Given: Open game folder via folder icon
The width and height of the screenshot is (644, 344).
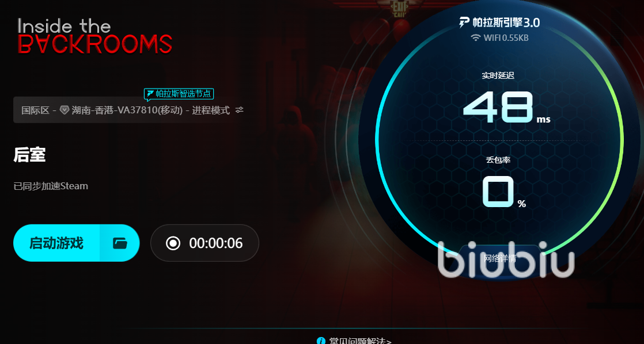Looking at the screenshot, I should tap(120, 243).
